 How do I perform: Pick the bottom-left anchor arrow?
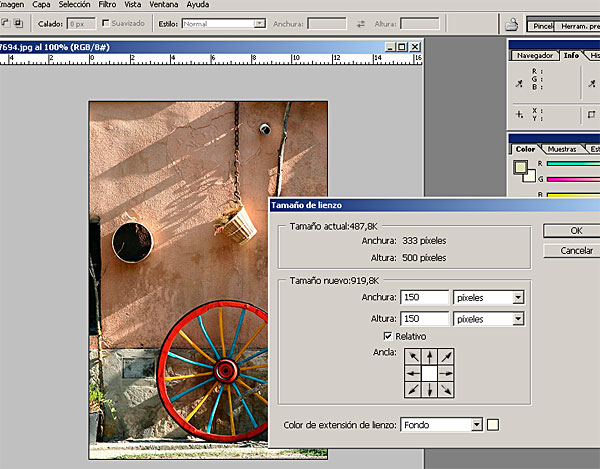[x=411, y=390]
